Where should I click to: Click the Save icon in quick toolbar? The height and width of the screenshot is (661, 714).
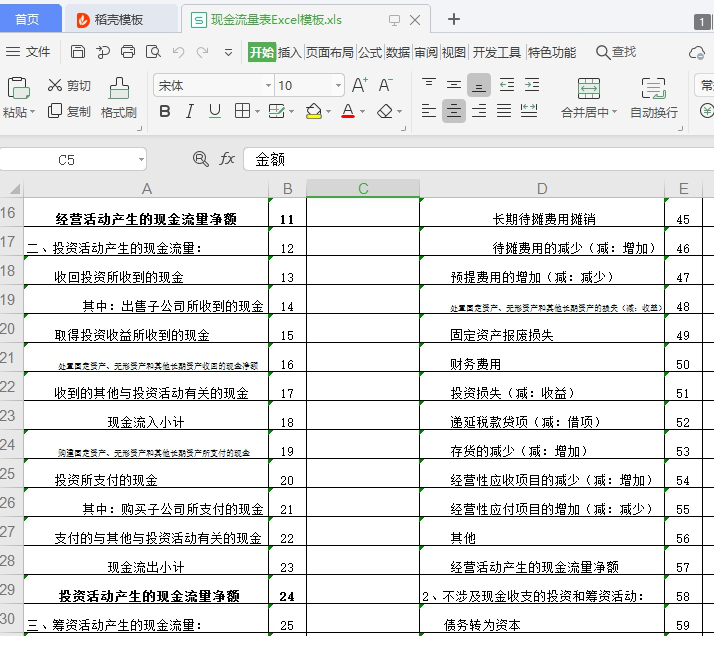(x=78, y=52)
